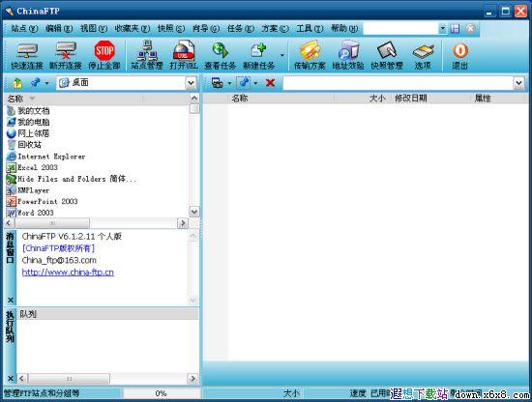Click the 打开URL toolbar icon
Image resolution: width=532 pixels, height=402 pixels.
point(184,56)
